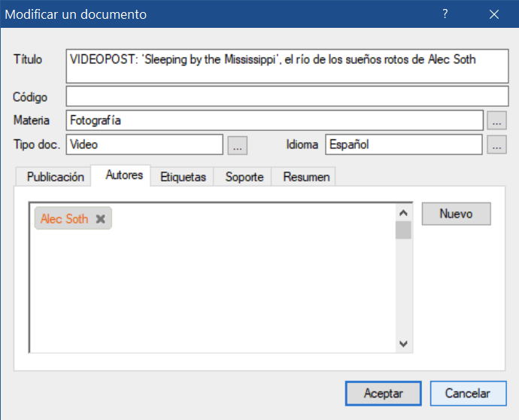
Task: Go to the Soporte tab
Action: click(244, 177)
